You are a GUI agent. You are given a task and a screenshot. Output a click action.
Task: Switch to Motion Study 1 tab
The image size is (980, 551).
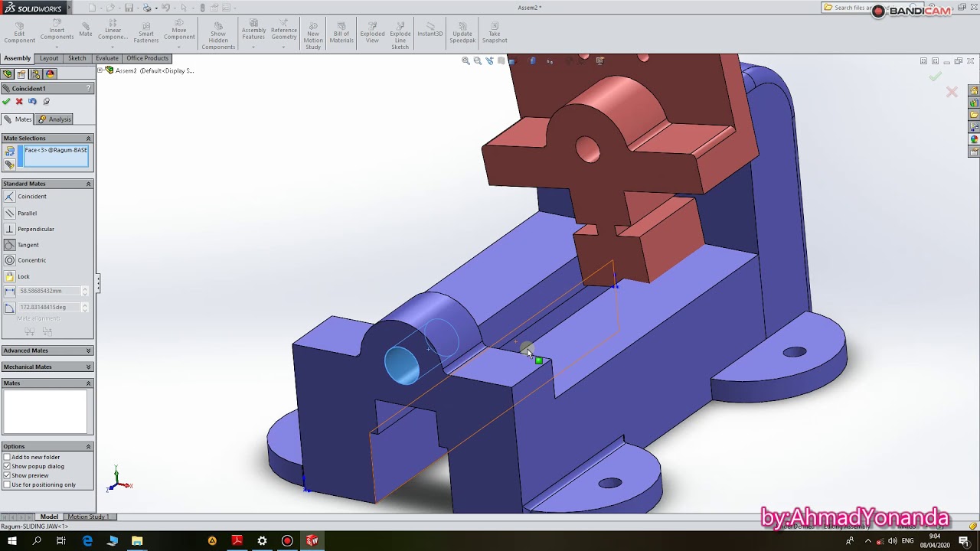88,517
